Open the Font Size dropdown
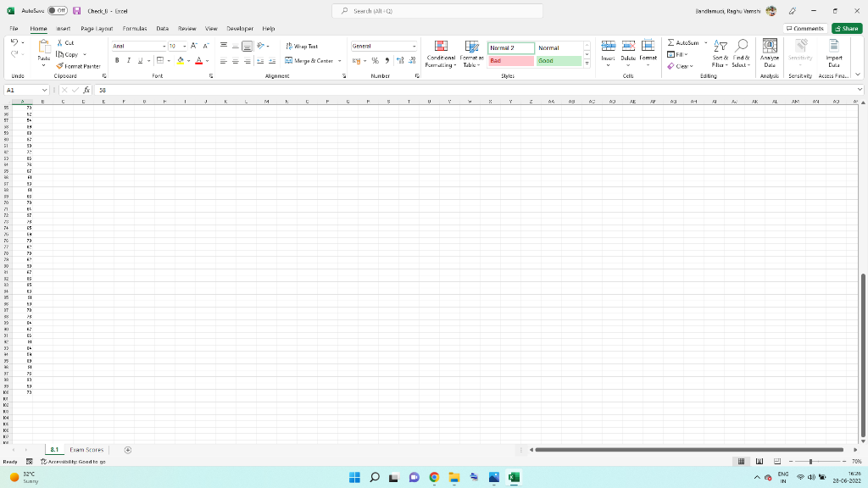 coord(184,47)
